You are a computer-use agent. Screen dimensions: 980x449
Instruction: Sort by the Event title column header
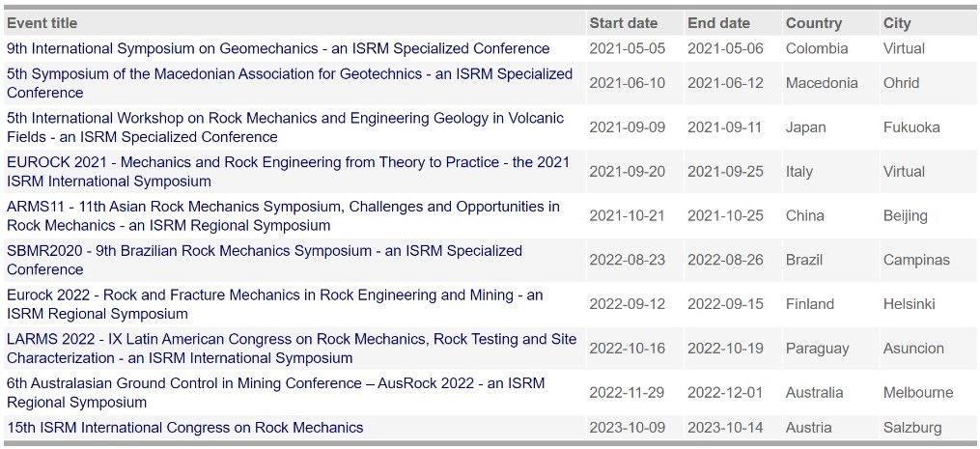click(42, 23)
